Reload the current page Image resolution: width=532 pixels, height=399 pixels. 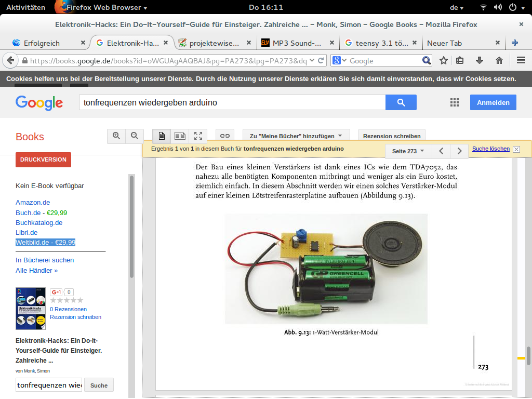[321, 61]
